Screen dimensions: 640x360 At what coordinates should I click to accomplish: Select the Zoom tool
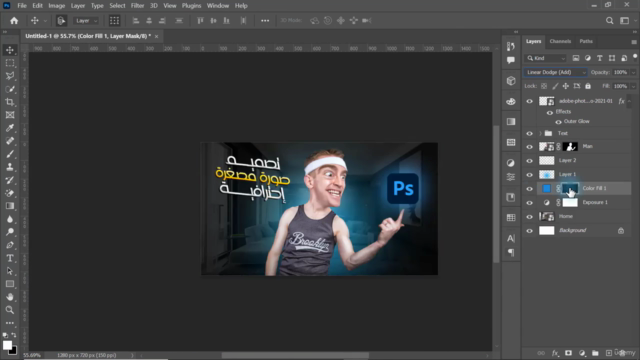(x=10, y=310)
